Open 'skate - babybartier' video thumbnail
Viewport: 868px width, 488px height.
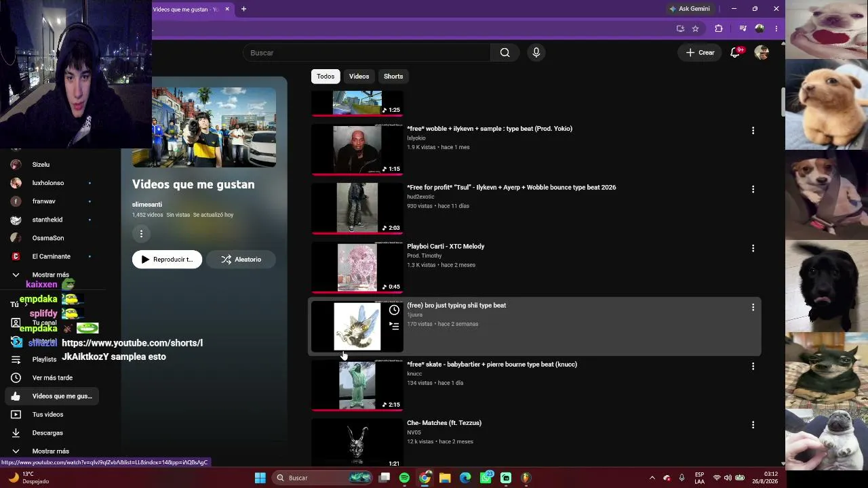(357, 386)
